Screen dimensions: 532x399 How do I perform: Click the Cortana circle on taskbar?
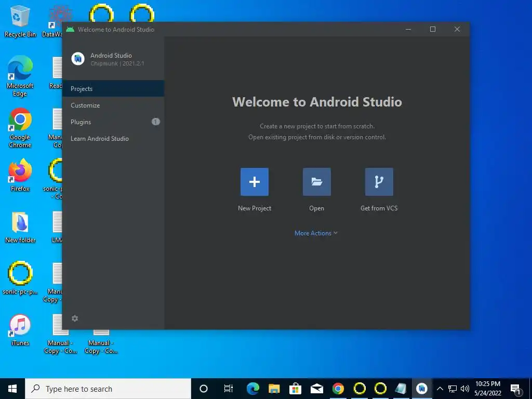pyautogui.click(x=204, y=389)
